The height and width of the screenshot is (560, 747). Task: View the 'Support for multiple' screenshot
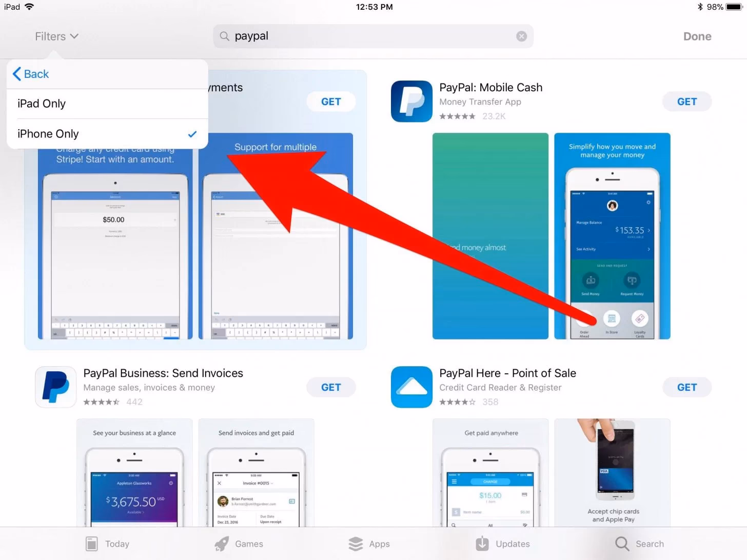point(276,236)
